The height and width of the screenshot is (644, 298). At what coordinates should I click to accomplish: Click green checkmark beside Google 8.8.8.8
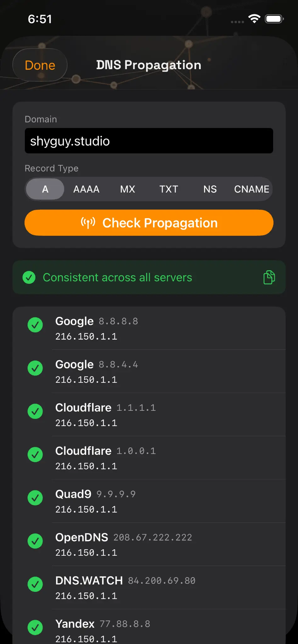point(35,325)
